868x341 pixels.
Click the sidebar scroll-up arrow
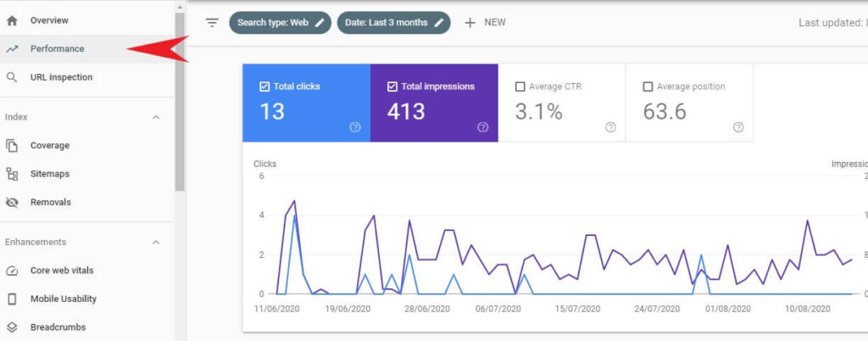180,7
